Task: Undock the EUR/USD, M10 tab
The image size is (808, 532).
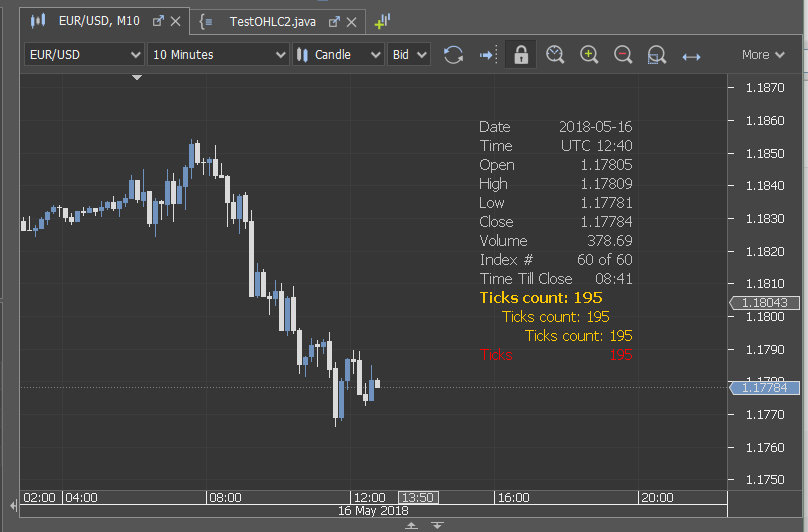Action: click(x=158, y=21)
